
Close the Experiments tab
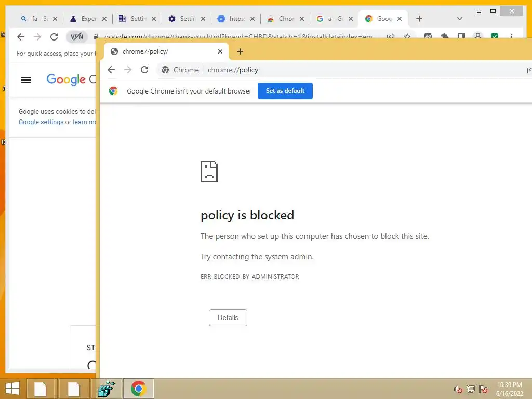point(104,19)
